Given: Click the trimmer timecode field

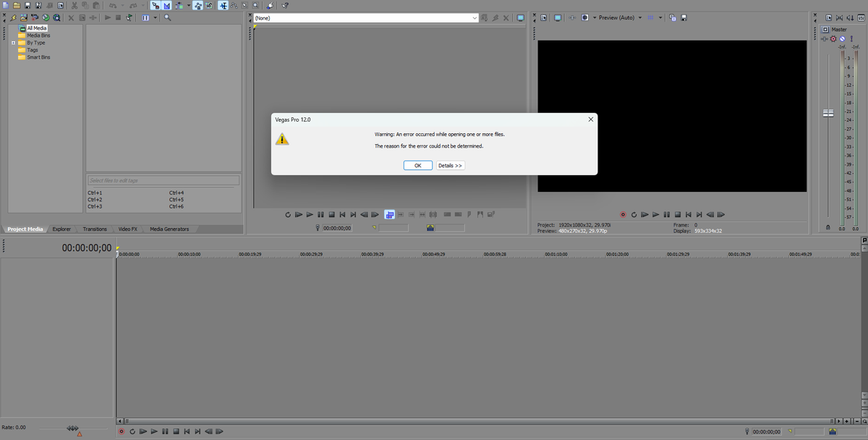Looking at the screenshot, I should click(337, 228).
